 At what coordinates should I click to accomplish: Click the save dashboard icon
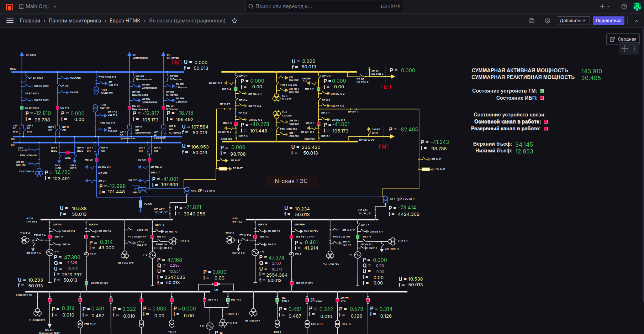(x=532, y=21)
